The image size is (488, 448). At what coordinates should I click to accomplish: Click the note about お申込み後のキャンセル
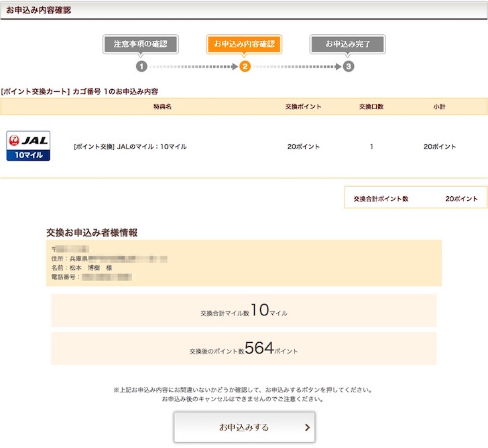[243, 399]
